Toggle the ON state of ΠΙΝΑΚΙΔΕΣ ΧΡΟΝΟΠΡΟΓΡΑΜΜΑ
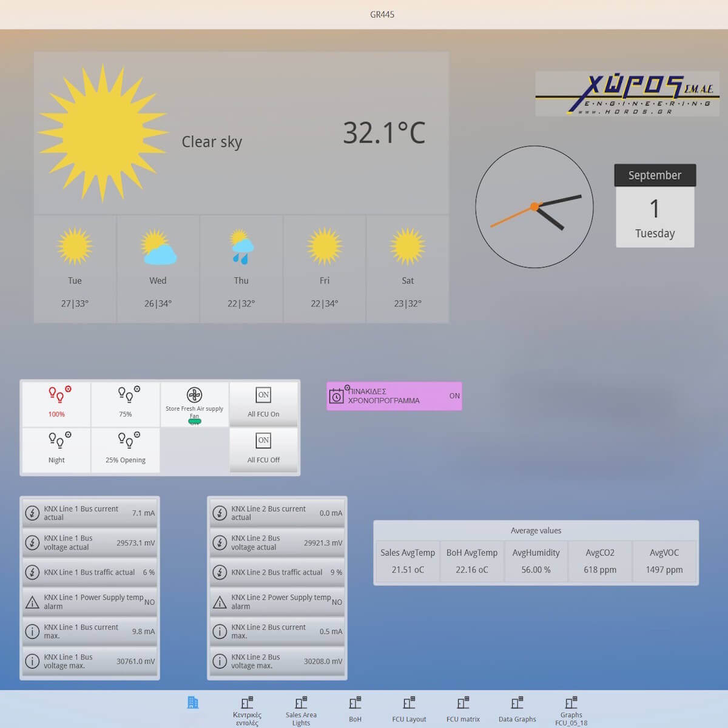Image resolution: width=728 pixels, height=728 pixels. 454,396
